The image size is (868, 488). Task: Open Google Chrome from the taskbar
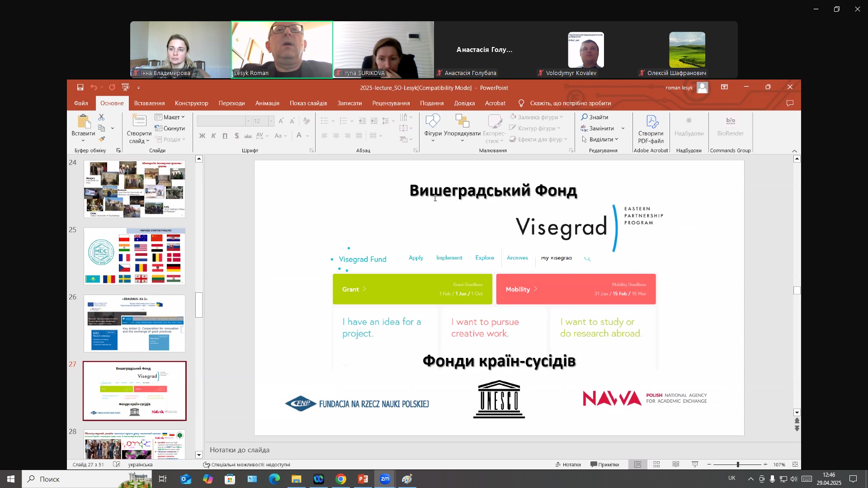(341, 479)
